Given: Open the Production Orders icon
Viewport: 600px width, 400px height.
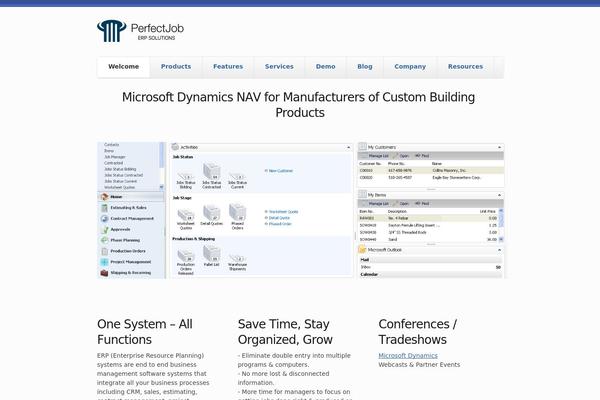Looking at the screenshot, I should pos(104,251).
